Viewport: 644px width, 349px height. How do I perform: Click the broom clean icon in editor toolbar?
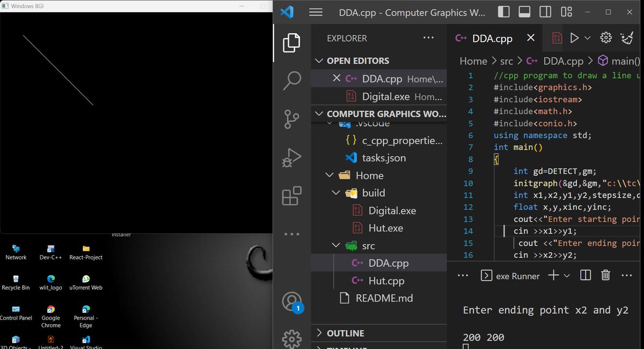(x=626, y=38)
